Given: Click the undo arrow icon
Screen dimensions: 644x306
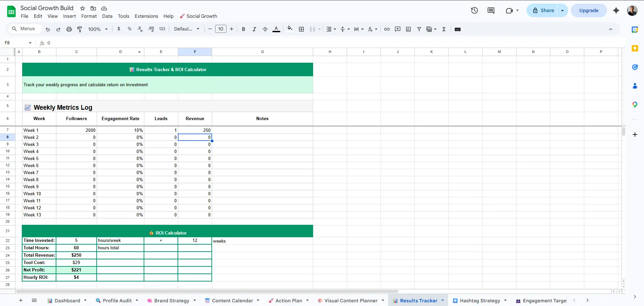Looking at the screenshot, I should (48, 29).
